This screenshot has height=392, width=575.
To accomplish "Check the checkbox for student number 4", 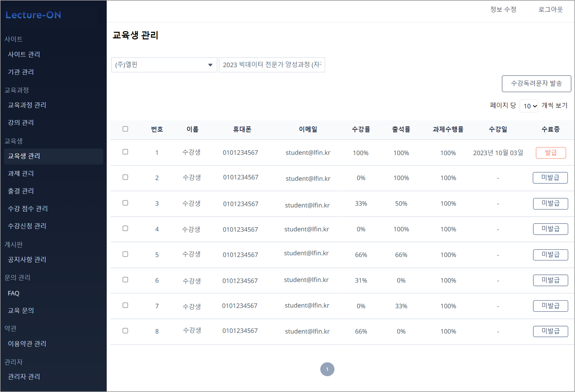I will tap(125, 228).
